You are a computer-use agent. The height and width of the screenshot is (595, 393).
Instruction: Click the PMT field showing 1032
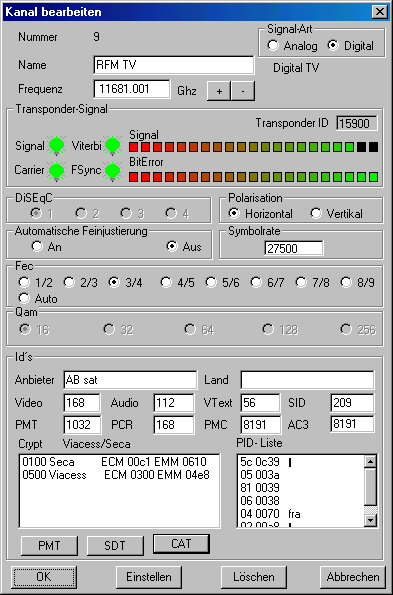tap(82, 425)
